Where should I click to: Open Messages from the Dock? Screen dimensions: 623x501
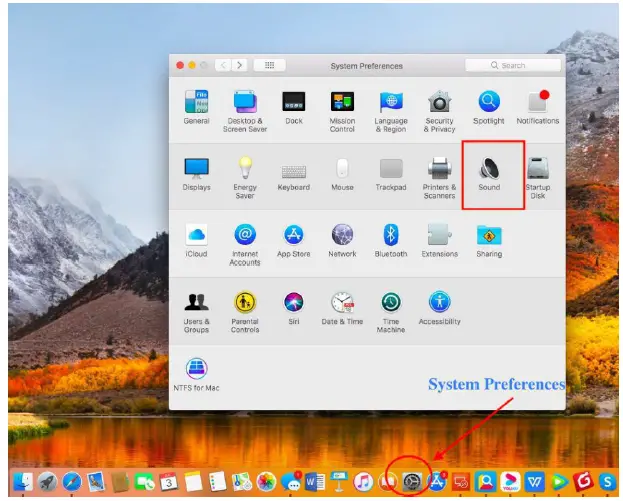click(291, 482)
